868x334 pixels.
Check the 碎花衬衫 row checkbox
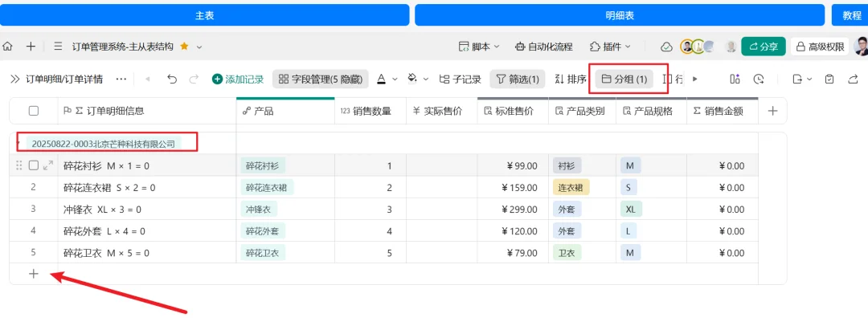[x=33, y=165]
